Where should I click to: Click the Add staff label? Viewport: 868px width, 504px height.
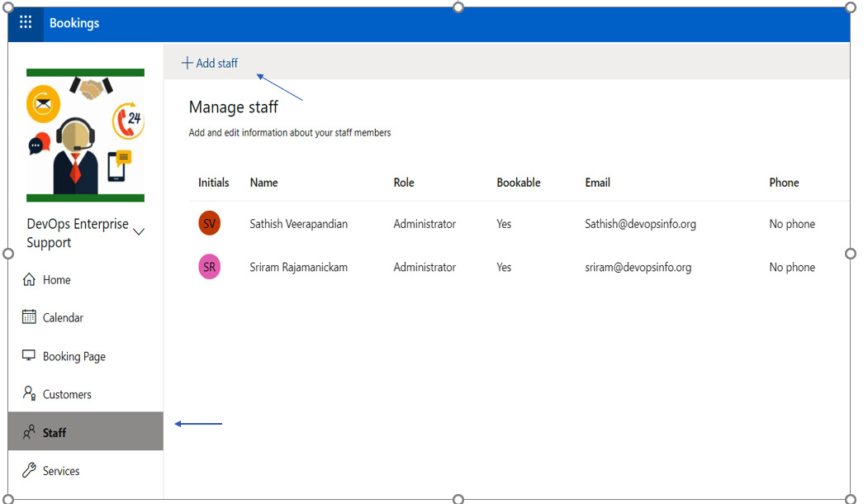pos(216,63)
